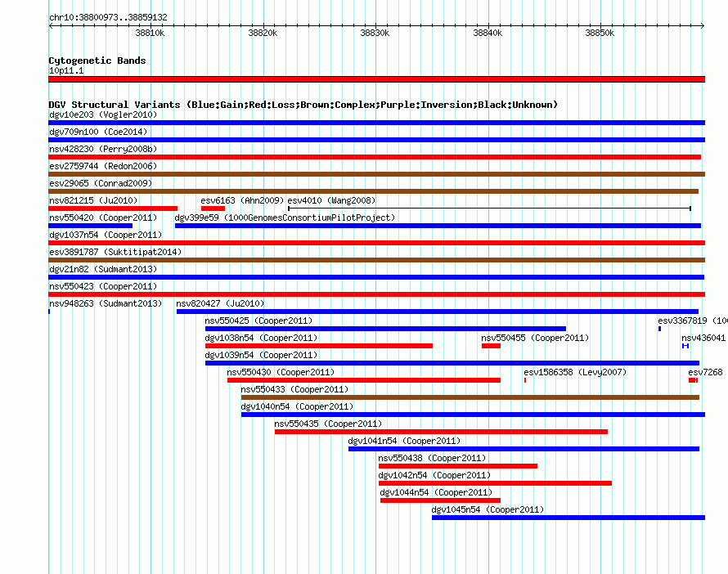
Task: Click the blue bar under dgv399e59
Action: click(x=438, y=226)
